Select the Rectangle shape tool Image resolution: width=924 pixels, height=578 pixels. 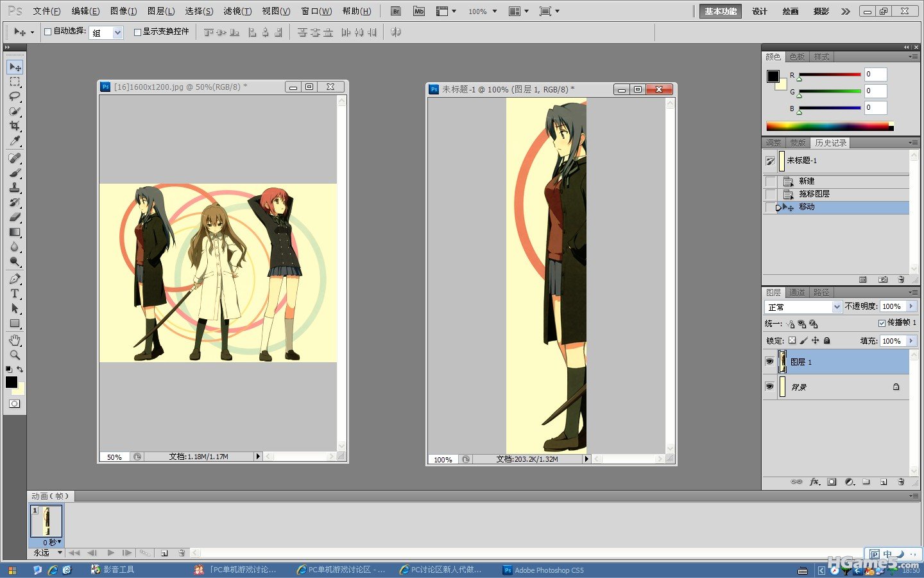15,323
